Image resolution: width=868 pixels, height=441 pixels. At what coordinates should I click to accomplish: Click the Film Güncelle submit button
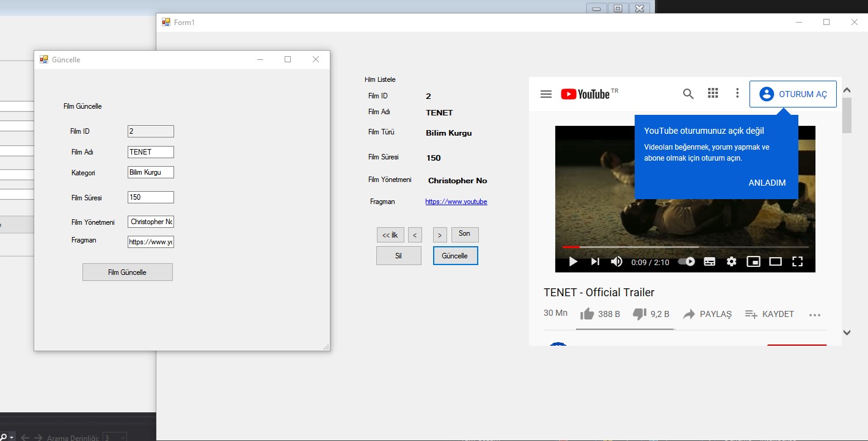coord(128,272)
